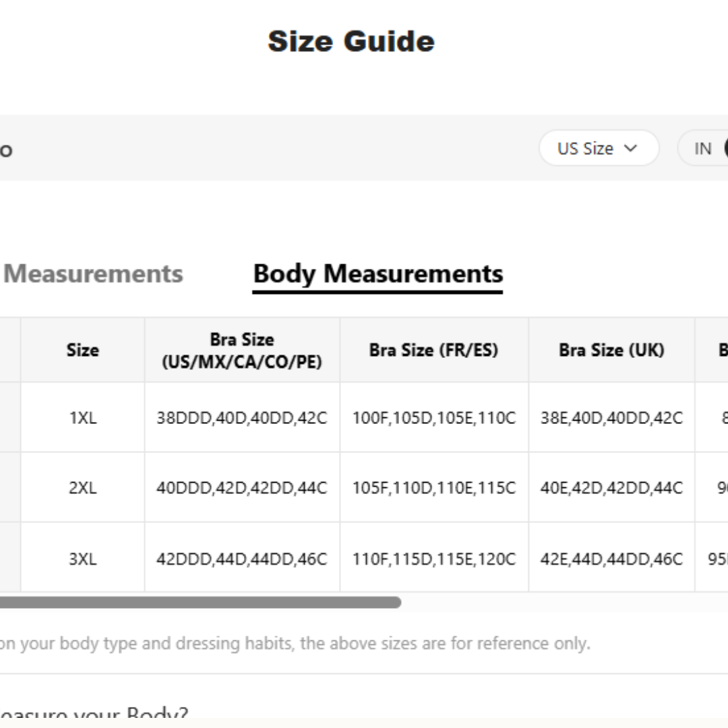Screen dimensions: 728x728
Task: Select the 3XL size row
Action: click(82, 558)
